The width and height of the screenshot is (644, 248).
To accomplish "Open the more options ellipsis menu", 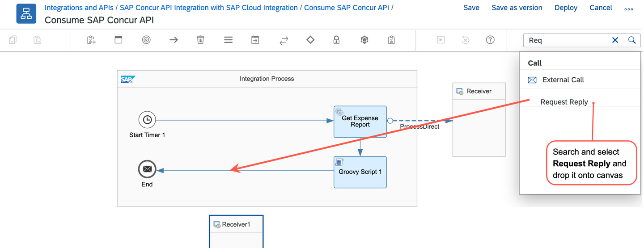I will coord(628,9).
